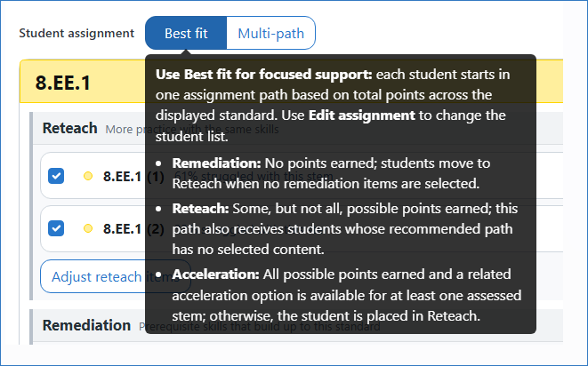Viewport: 588px width, 366px height.
Task: Click the 8.EE.1 (1) item label
Action: coord(133,176)
